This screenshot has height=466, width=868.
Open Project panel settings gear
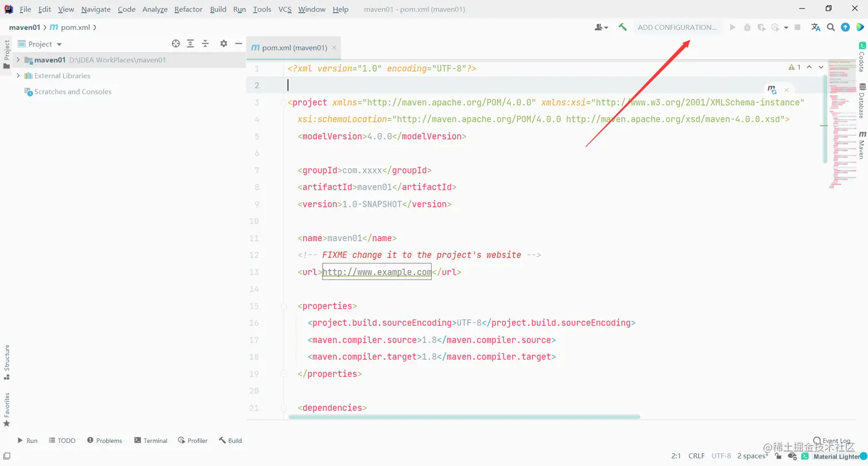224,44
